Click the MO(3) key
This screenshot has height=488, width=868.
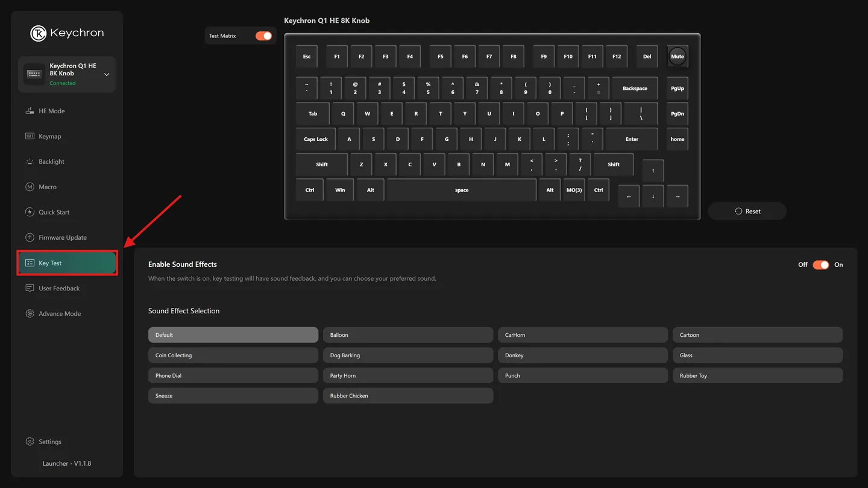tap(574, 190)
